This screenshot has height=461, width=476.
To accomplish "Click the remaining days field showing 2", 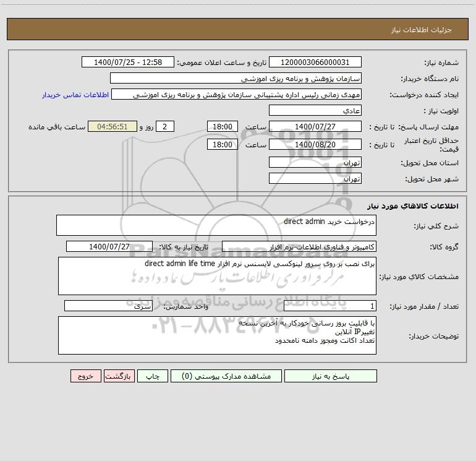I will click(x=165, y=126).
